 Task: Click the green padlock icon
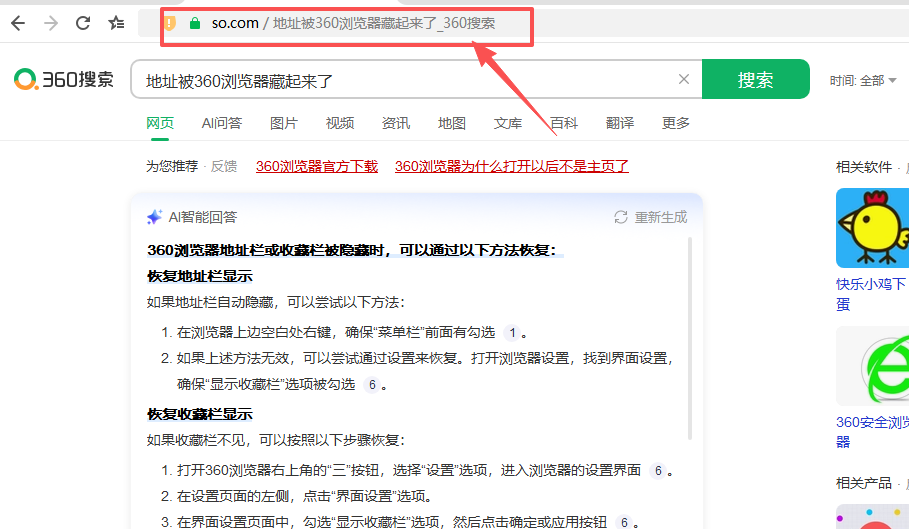[x=195, y=23]
